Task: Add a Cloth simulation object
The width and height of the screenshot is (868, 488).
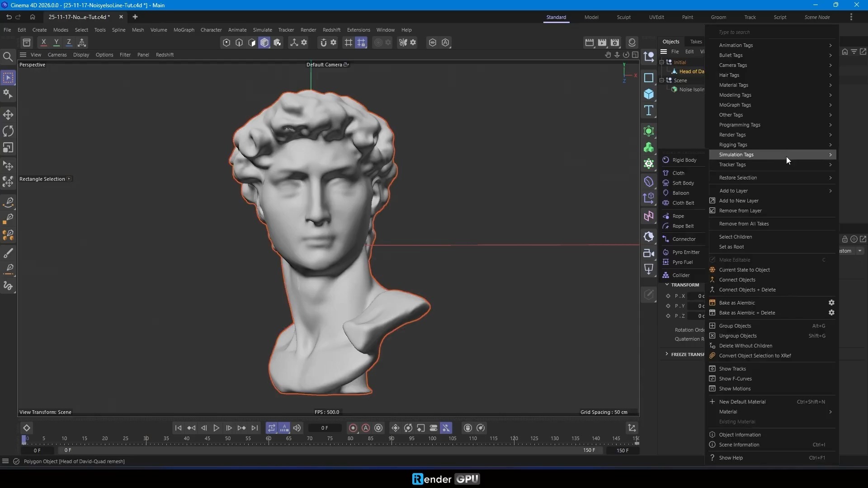Action: [x=678, y=173]
